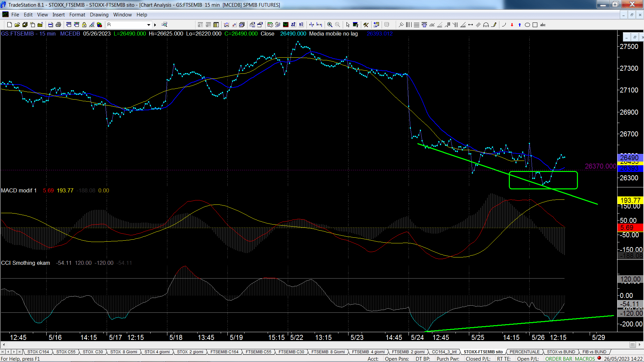Screen dimensions: 644x362
Task: Open the Format menu
Action: point(77,15)
